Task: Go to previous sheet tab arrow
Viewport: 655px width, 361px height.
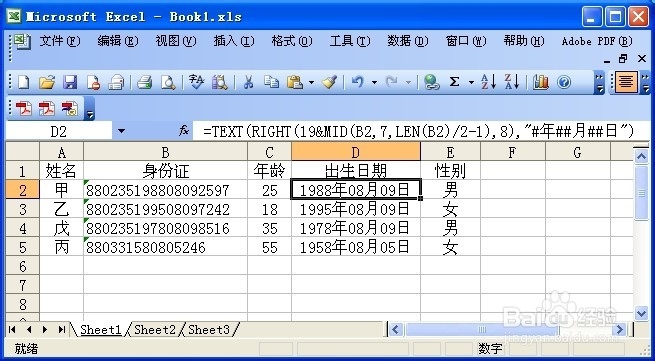Action: point(28,330)
